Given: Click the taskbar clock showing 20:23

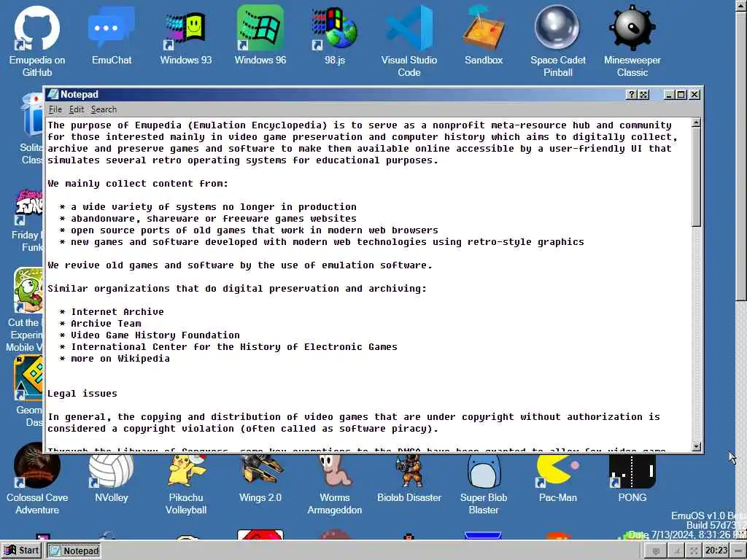Looking at the screenshot, I should (x=716, y=551).
